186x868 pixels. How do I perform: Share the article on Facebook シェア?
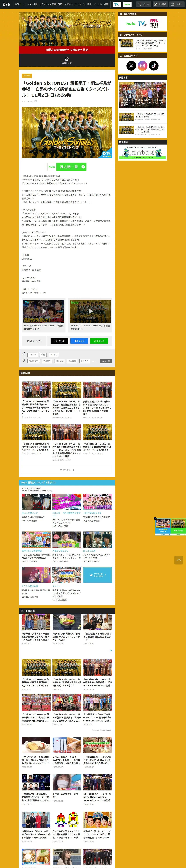79,341
